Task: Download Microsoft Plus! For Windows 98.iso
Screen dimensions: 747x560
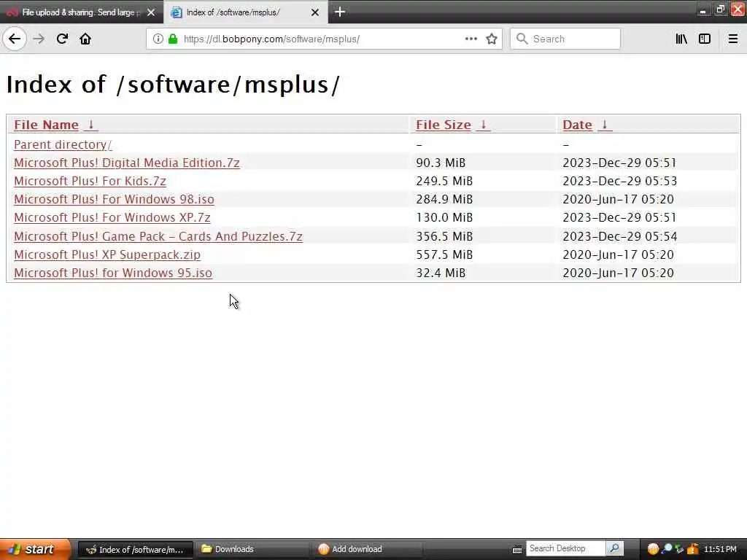Action: pos(114,199)
